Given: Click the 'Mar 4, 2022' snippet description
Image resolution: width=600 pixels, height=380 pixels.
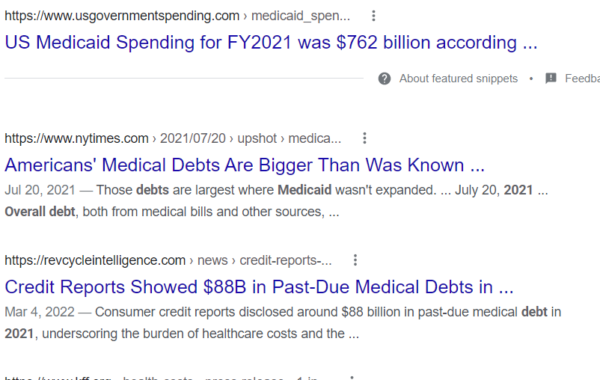Looking at the screenshot, I should 283,323.
